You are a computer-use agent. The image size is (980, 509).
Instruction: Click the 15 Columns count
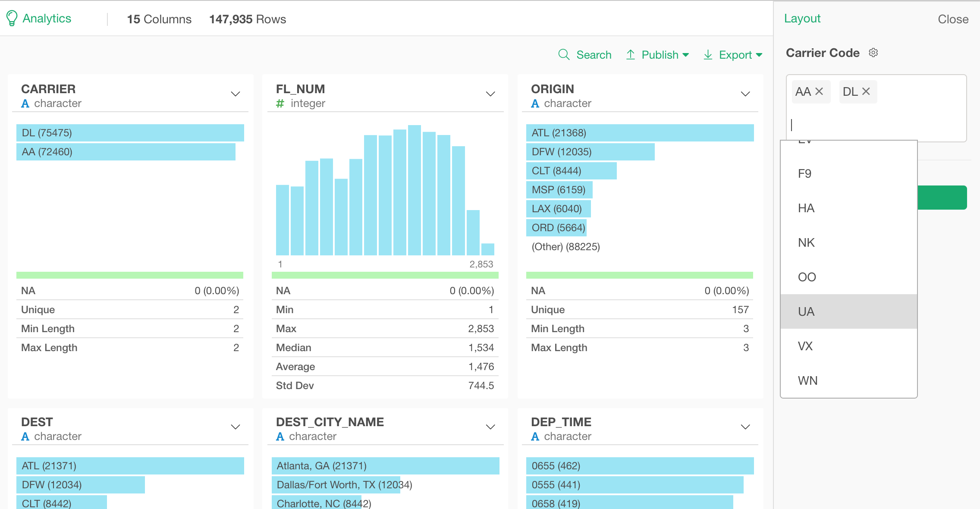(x=159, y=19)
